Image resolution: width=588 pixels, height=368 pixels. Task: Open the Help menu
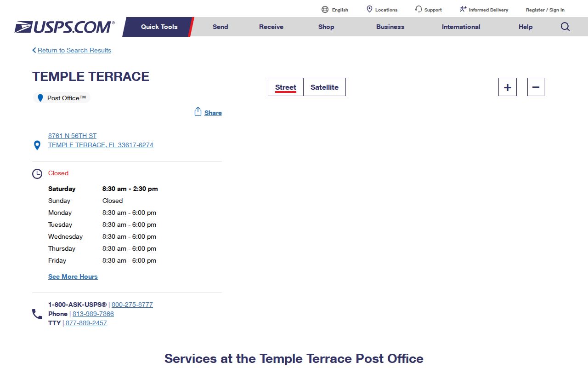526,27
